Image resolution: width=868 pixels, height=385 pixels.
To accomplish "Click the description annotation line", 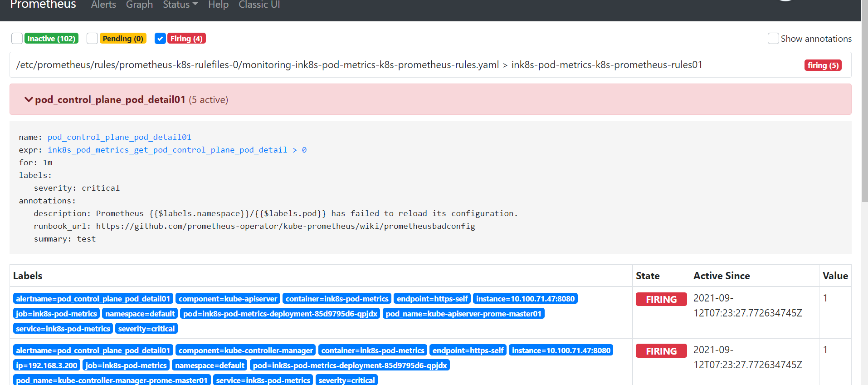I will click(x=276, y=213).
